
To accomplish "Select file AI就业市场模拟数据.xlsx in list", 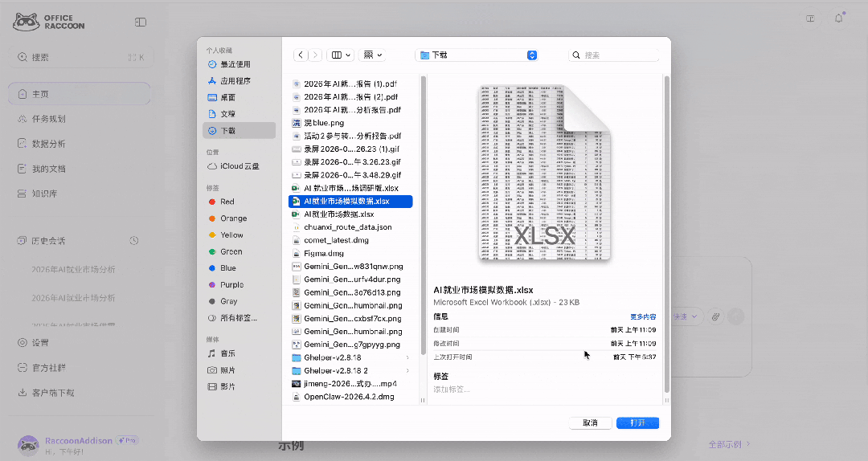I will coord(350,201).
